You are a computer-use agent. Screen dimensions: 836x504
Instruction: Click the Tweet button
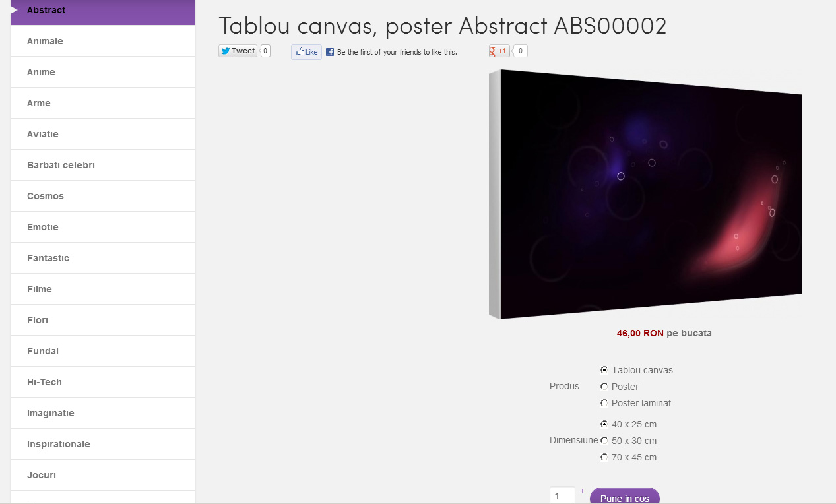click(238, 51)
